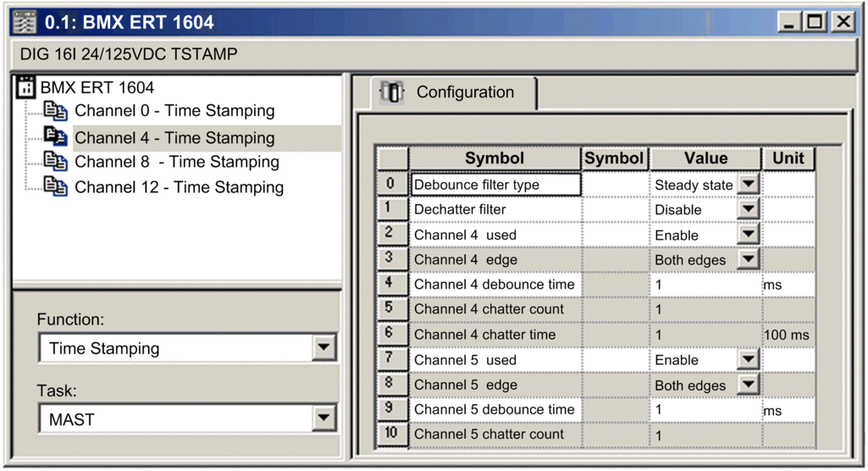Close the BMX ERT 1604 window
The image size is (868, 471).
pyautogui.click(x=843, y=22)
